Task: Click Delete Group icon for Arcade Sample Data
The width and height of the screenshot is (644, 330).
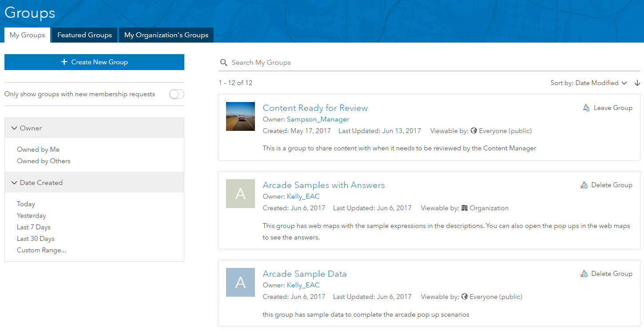Action: (584, 274)
